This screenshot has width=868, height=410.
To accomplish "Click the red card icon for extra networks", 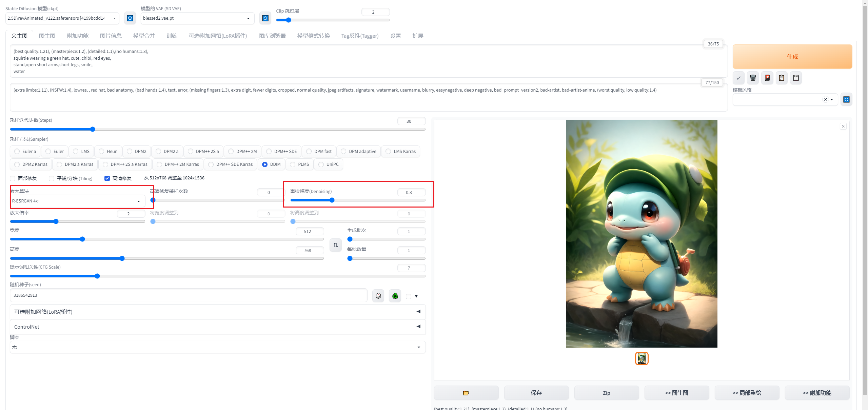I will click(767, 78).
